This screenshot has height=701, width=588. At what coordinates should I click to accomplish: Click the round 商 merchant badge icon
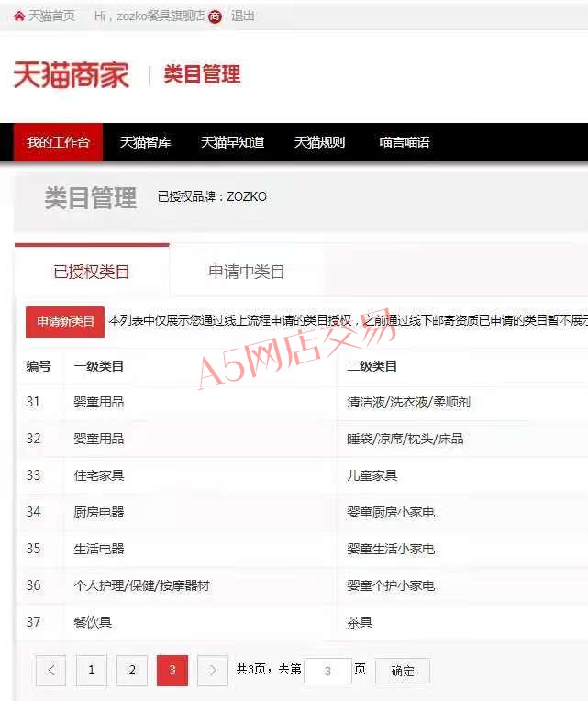coord(215,17)
